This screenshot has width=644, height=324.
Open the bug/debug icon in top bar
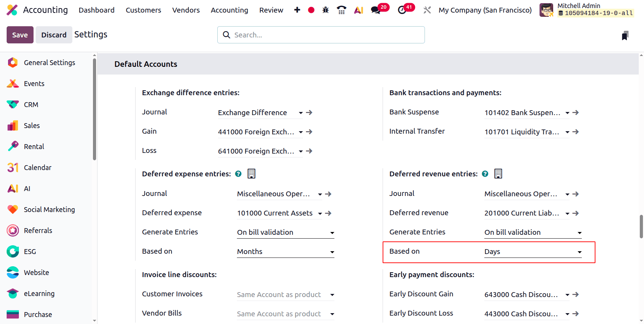(x=325, y=10)
